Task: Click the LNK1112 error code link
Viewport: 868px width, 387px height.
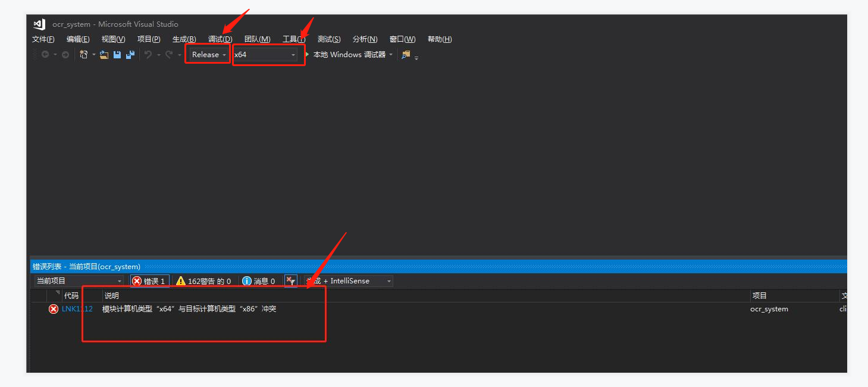Action: click(77, 309)
